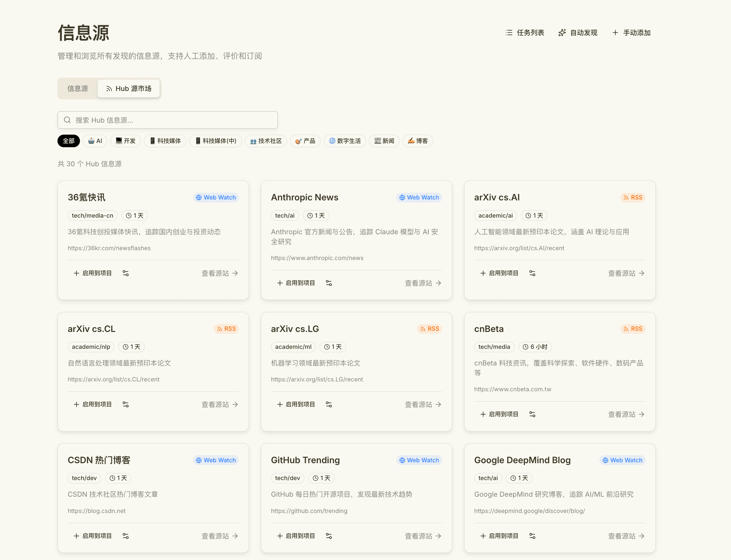Click the search magnifier icon

pyautogui.click(x=67, y=120)
